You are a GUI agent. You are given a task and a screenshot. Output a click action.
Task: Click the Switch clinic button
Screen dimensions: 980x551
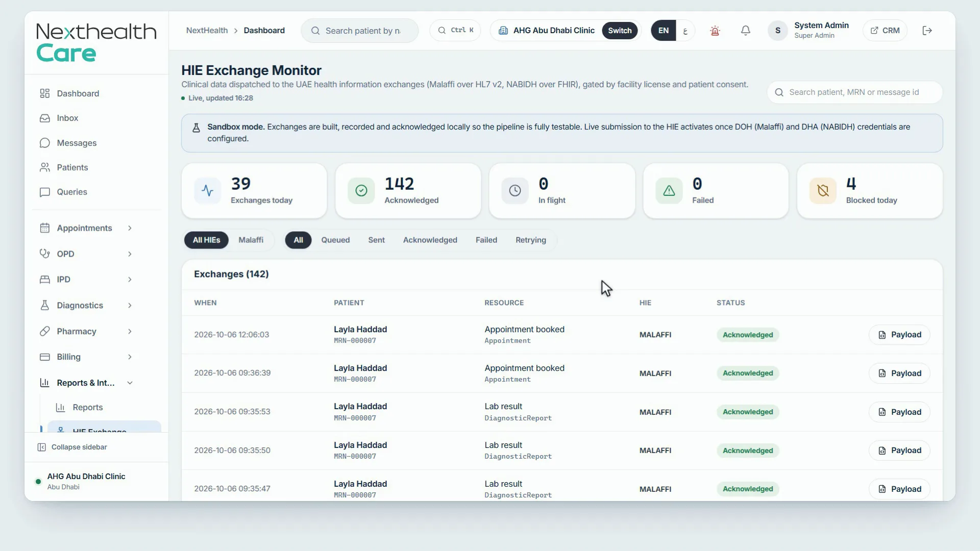coord(620,31)
